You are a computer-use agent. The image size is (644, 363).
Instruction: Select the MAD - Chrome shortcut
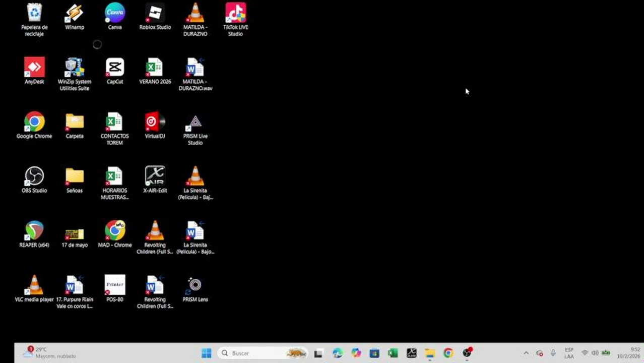(x=115, y=234)
